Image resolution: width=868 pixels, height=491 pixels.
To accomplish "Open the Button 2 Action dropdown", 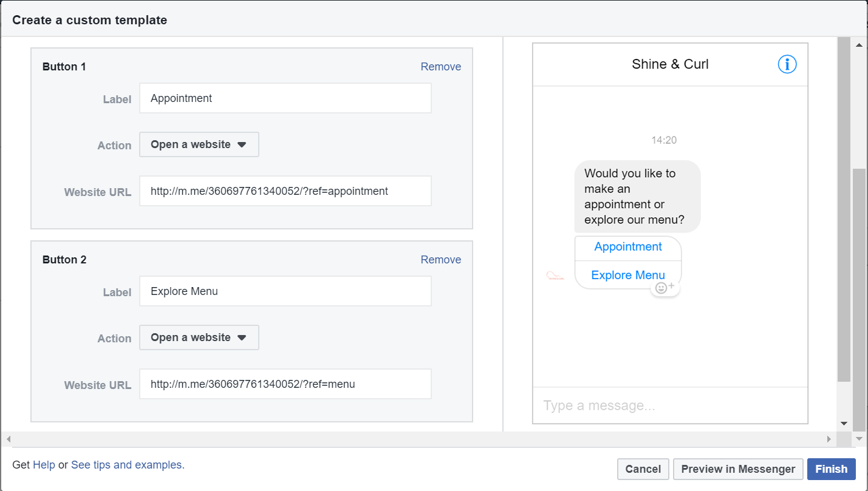I will coord(199,338).
